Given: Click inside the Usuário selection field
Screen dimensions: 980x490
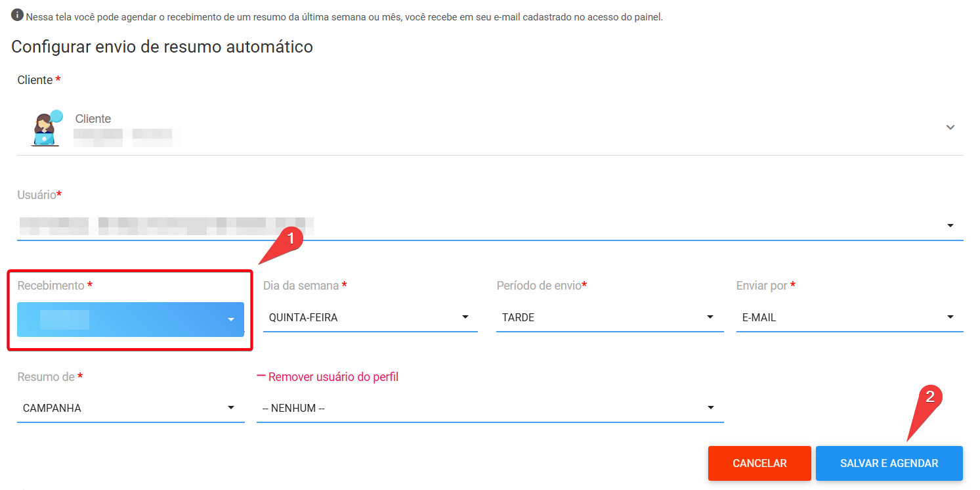Looking at the screenshot, I should tap(459, 226).
